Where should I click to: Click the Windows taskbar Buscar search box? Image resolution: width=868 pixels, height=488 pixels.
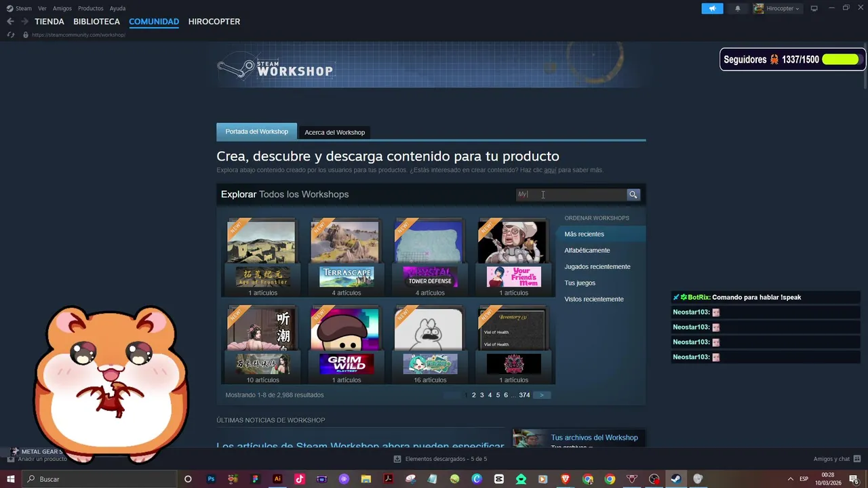tap(98, 479)
